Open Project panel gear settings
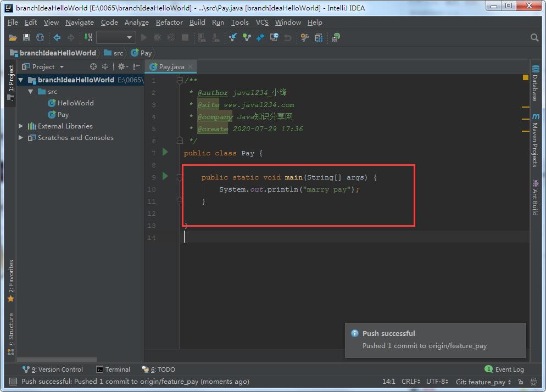 [122, 66]
